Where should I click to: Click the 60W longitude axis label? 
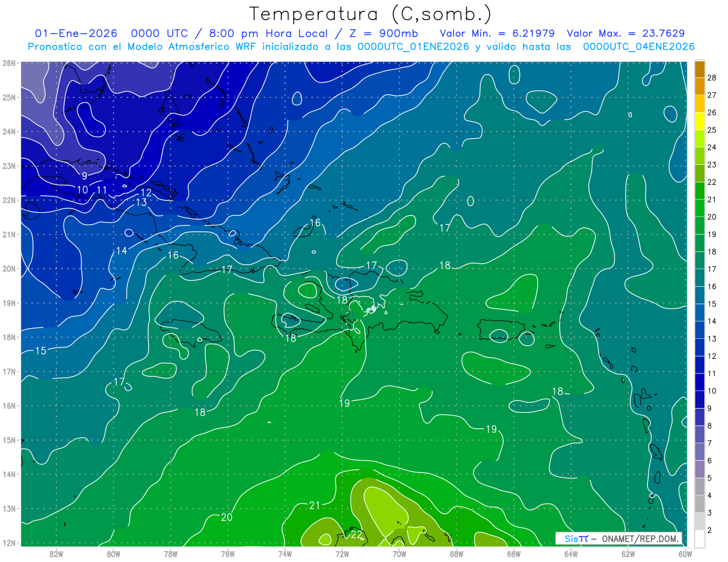685,553
